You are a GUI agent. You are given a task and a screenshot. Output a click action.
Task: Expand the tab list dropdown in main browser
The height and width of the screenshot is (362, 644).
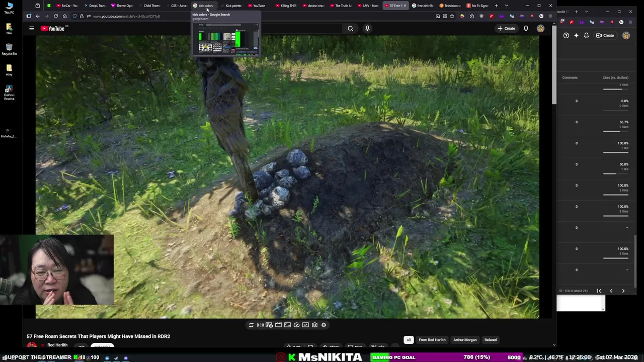506,6
